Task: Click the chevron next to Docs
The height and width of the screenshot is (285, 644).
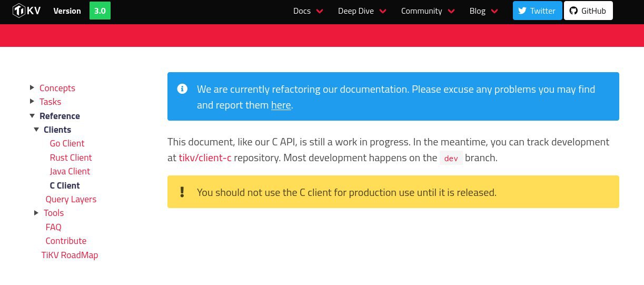Action: [x=319, y=11]
